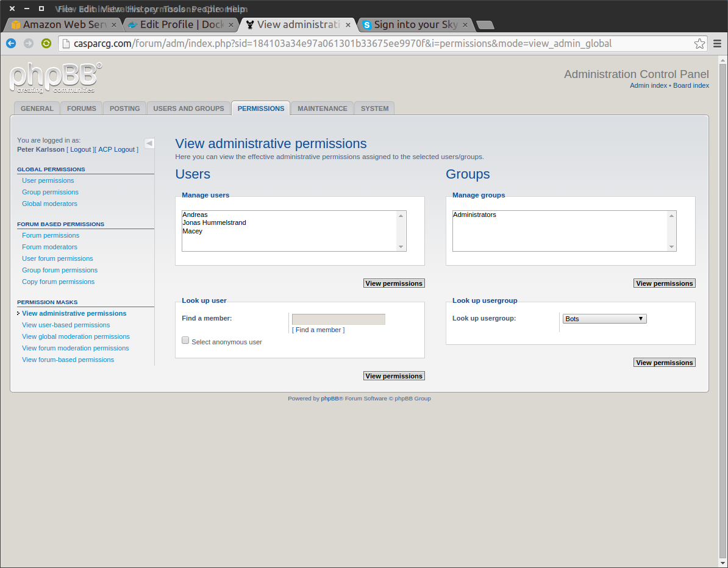Click the page vertical scrollbar
Screen dimensions: 728x568
723,311
